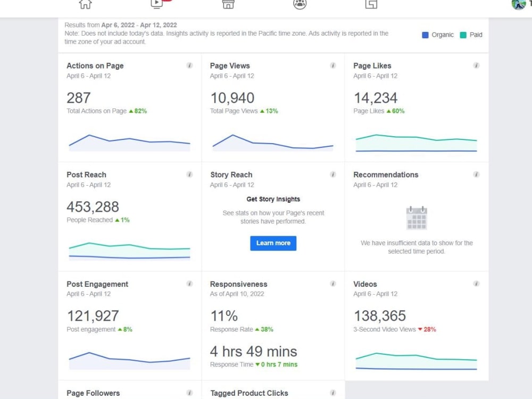Toggle the Organic legend filter
Image resolution: width=532 pixels, height=399 pixels.
[x=439, y=34]
